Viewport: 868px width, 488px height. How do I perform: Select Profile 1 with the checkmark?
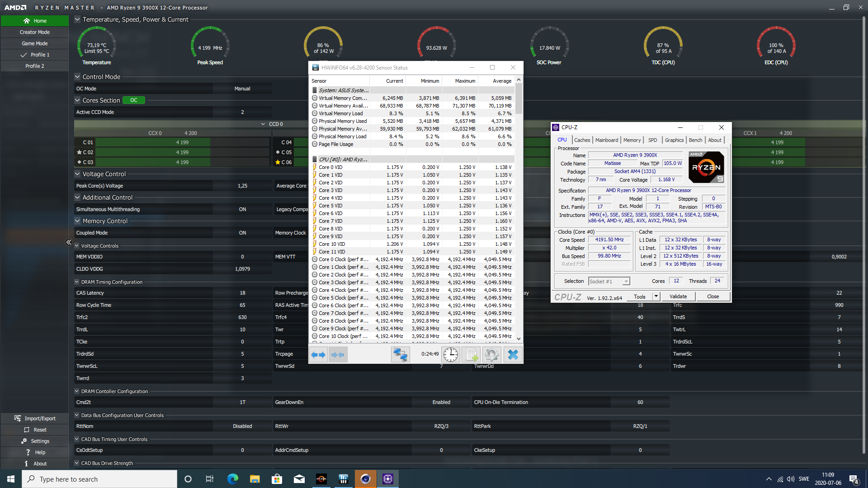35,55
